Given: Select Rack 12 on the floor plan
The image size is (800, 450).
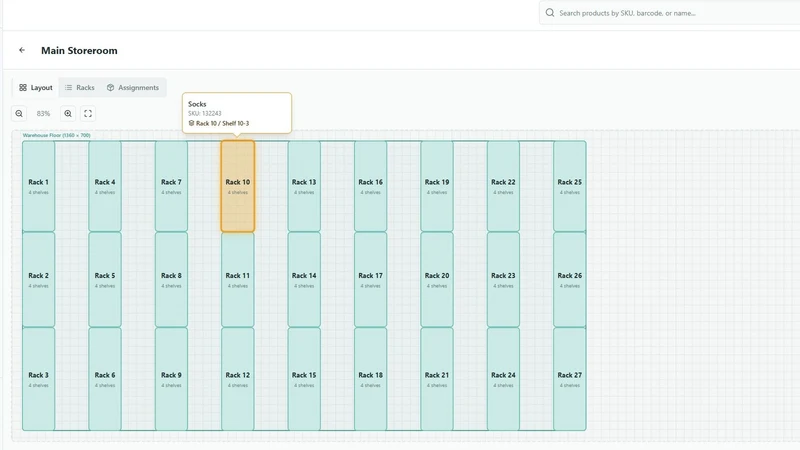Looking at the screenshot, I should [x=238, y=379].
